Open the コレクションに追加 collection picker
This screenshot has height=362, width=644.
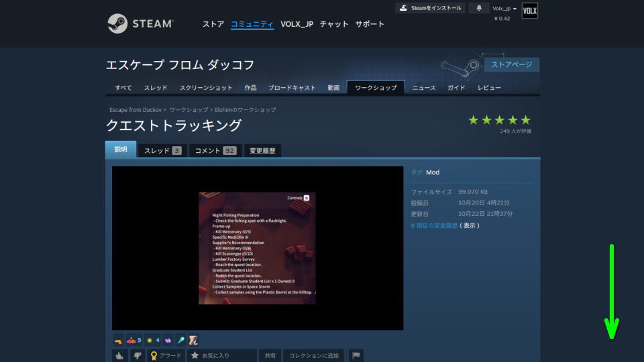point(313,355)
